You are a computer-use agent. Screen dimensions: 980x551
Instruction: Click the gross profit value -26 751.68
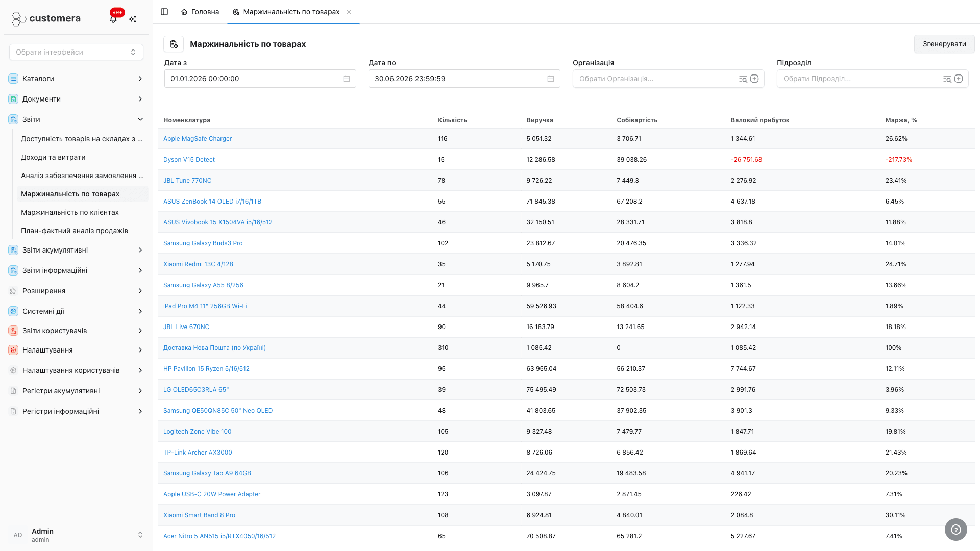pyautogui.click(x=746, y=160)
